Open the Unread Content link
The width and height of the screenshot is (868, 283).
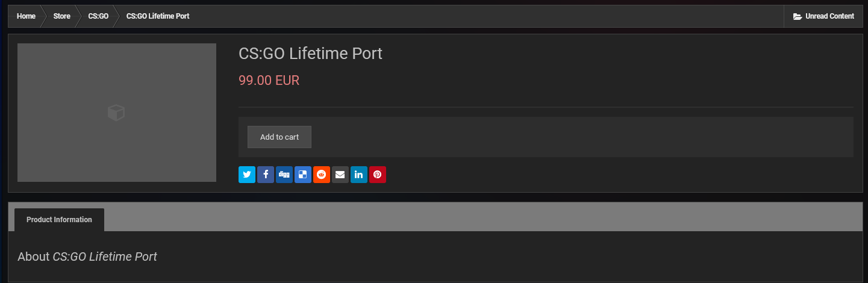point(829,16)
